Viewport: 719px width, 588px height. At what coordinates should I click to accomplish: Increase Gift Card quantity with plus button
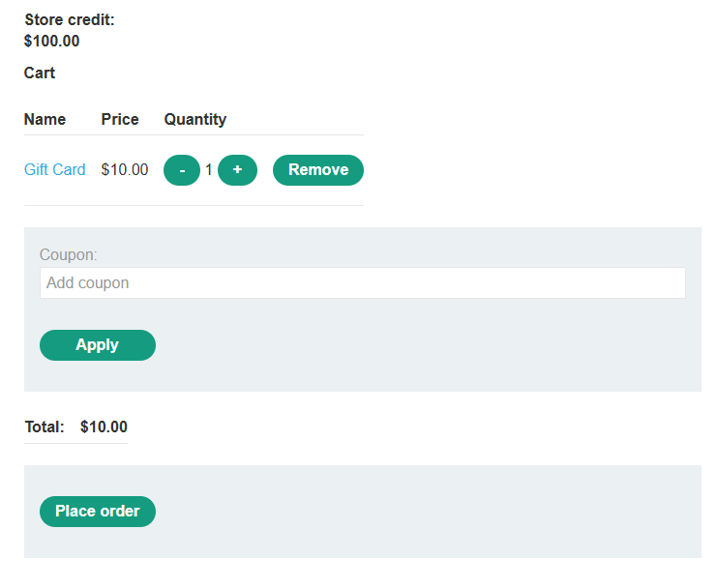237,170
